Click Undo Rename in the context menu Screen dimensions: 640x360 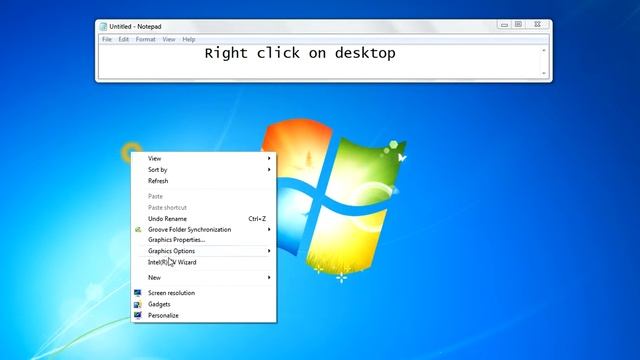click(x=203, y=219)
